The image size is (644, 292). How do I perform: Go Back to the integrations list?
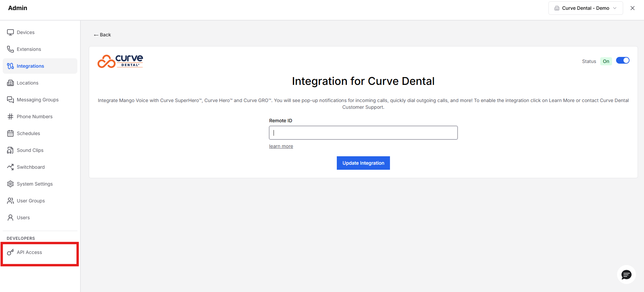coord(102,35)
